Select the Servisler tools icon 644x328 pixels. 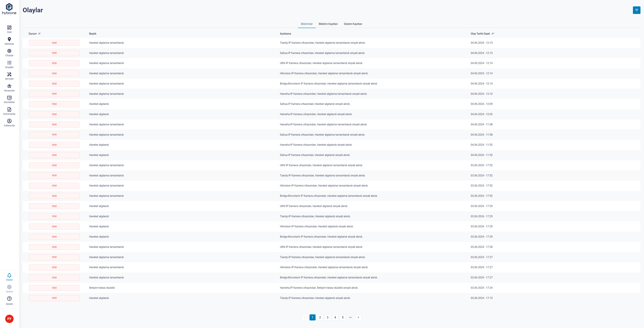coord(9,74)
